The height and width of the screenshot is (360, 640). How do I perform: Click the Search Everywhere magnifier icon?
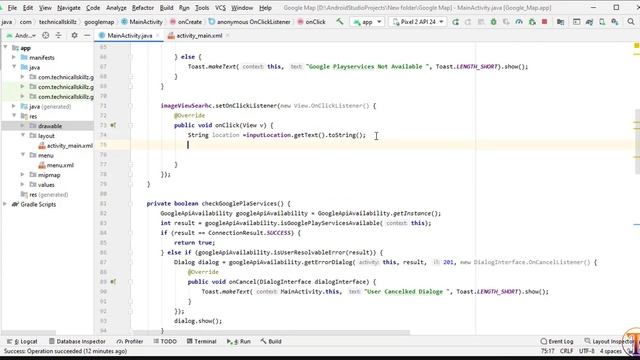[x=631, y=22]
